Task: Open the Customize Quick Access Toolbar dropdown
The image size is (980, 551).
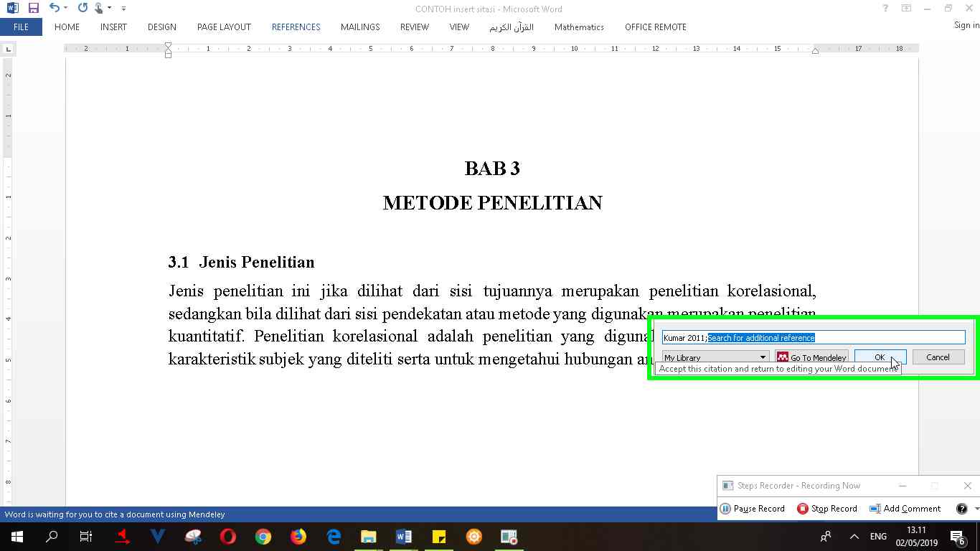Action: [x=123, y=9]
